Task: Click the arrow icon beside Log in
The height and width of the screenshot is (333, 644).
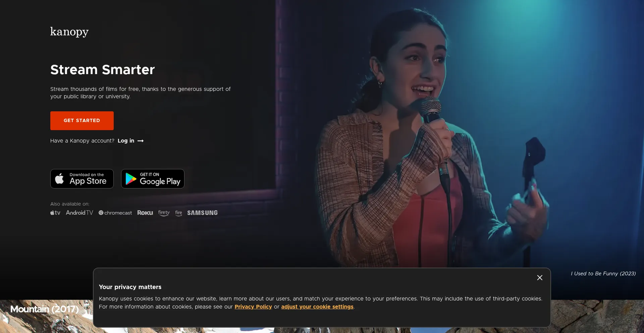Action: pos(141,141)
